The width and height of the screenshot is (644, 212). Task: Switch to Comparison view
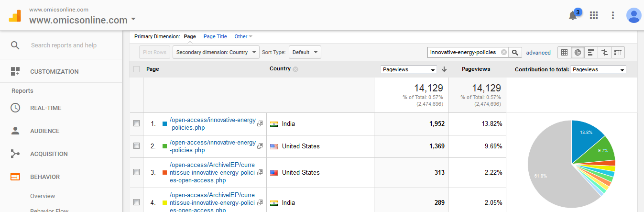click(x=604, y=52)
